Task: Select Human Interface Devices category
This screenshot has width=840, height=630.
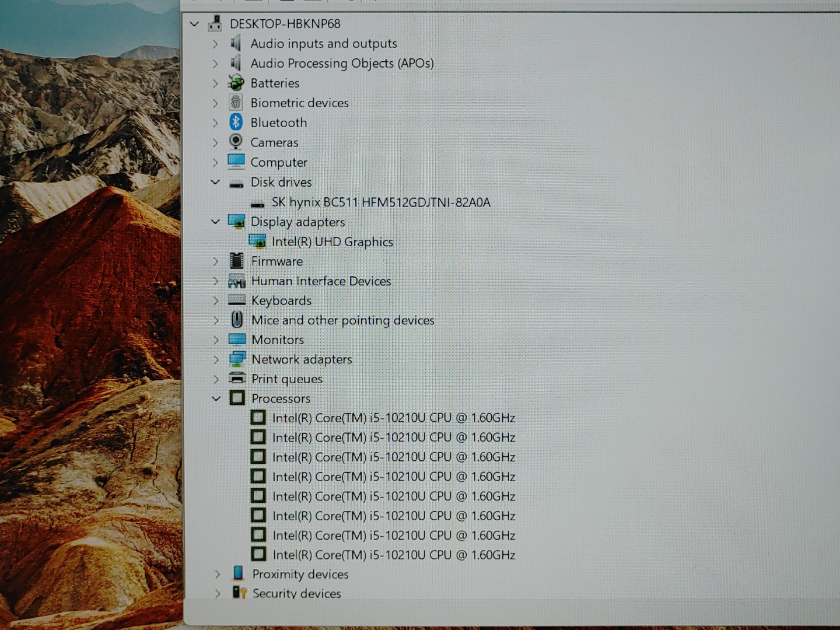Action: pyautogui.click(x=321, y=281)
